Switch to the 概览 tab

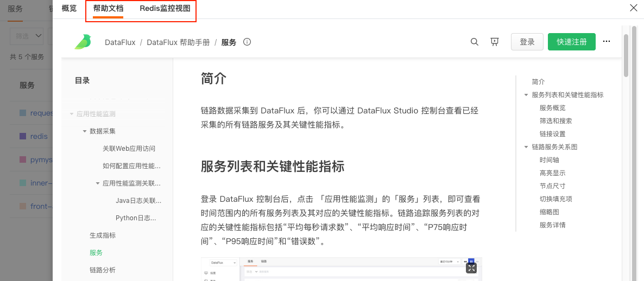tap(69, 8)
